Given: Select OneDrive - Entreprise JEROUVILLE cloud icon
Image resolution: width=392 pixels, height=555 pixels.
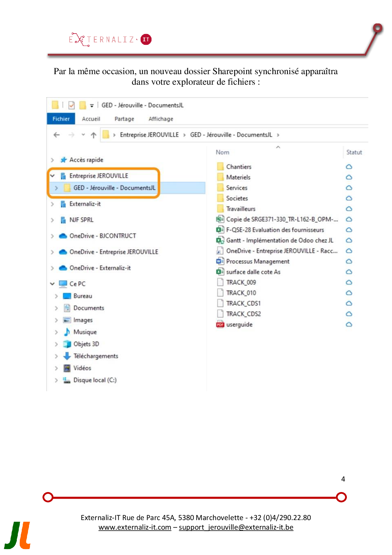Looking at the screenshot, I should pyautogui.click(x=63, y=252).
